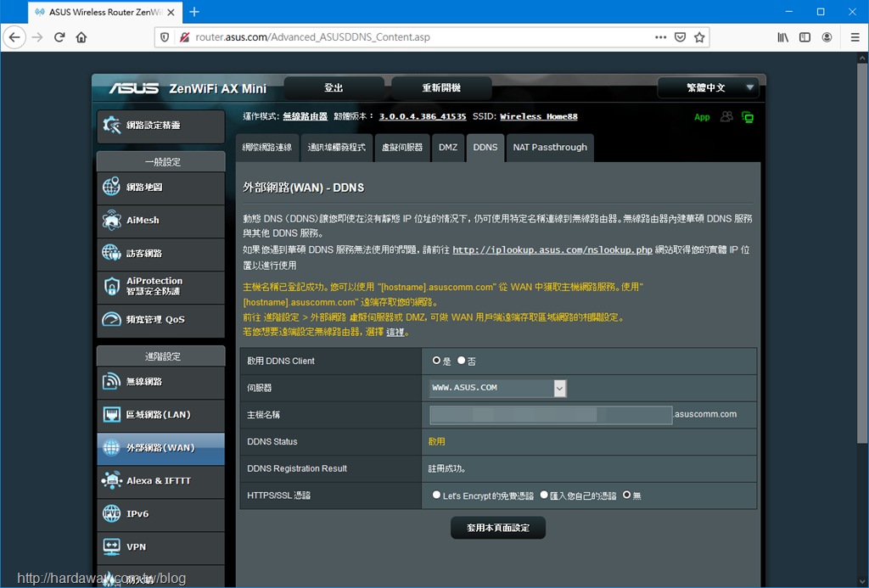Click the 啟用 DDNS status value

pos(437,442)
